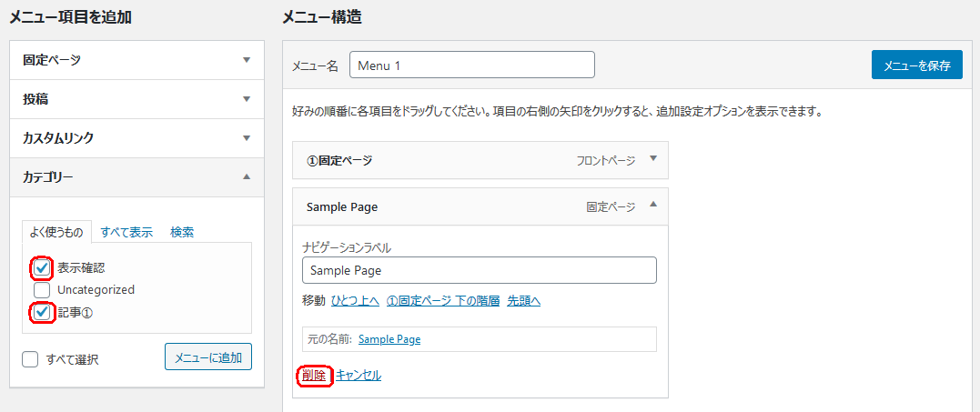Expand the カスタムリンク section arrow
The height and width of the screenshot is (412, 980).
(x=247, y=138)
